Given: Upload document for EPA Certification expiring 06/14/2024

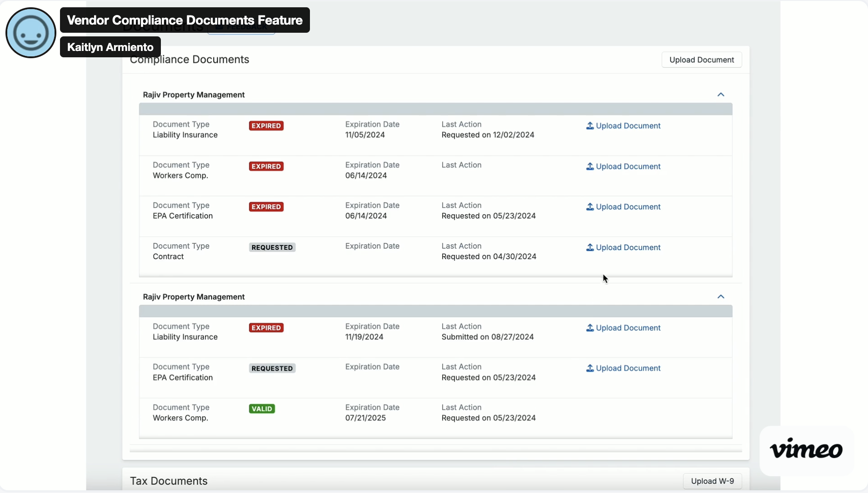Looking at the screenshot, I should point(623,207).
